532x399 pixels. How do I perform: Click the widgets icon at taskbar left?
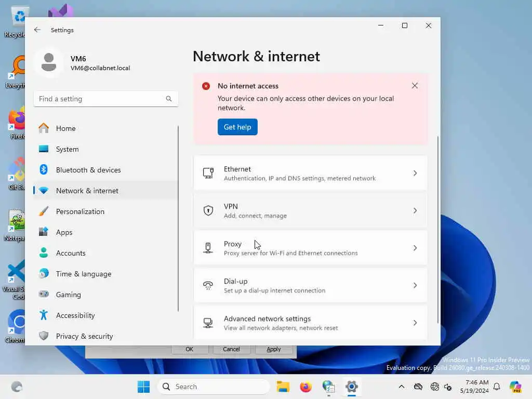point(17,387)
